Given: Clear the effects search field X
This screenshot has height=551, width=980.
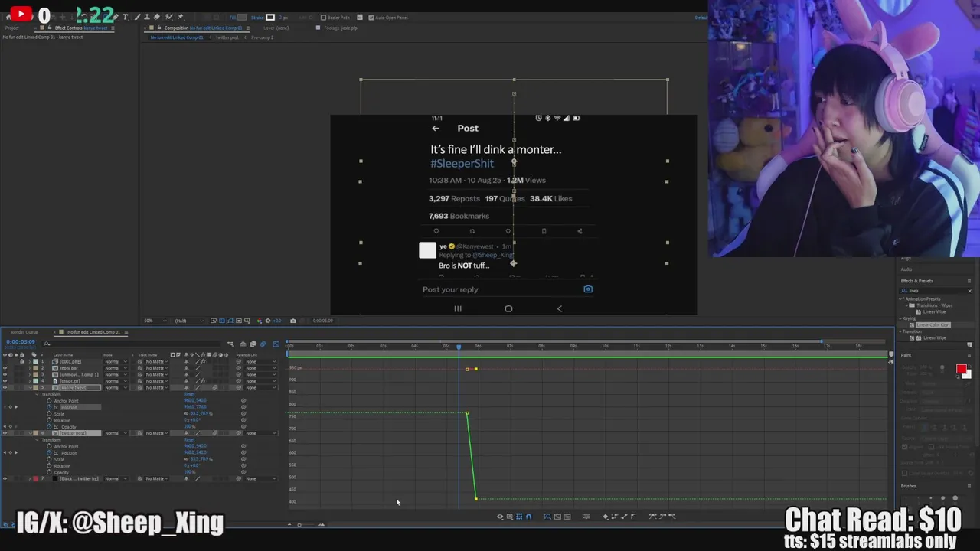Looking at the screenshot, I should click(x=969, y=291).
